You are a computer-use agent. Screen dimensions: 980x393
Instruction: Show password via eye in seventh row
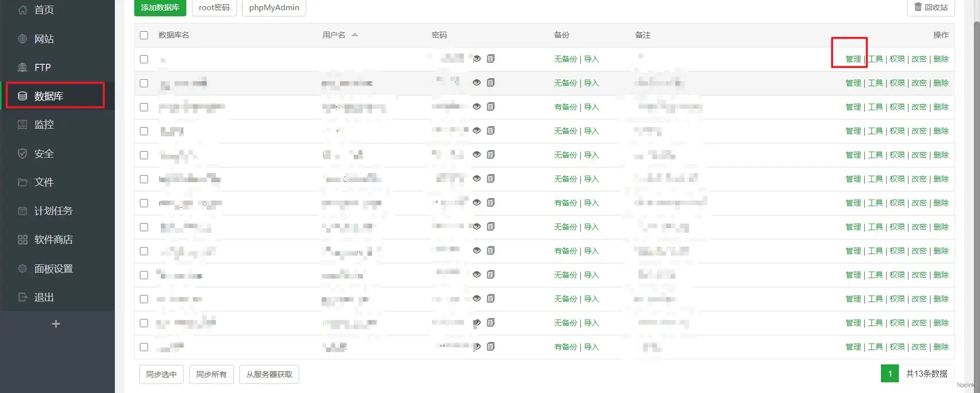click(477, 203)
